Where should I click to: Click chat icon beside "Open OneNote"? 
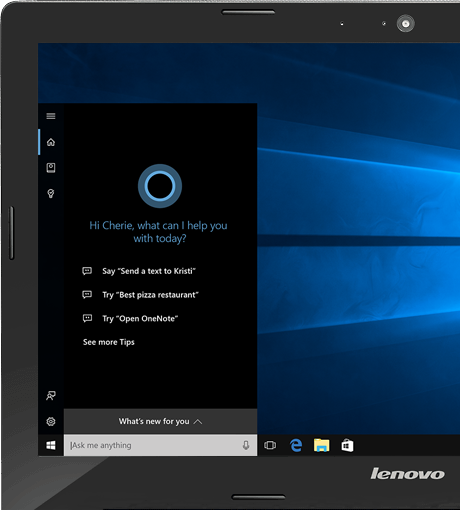pos(87,318)
